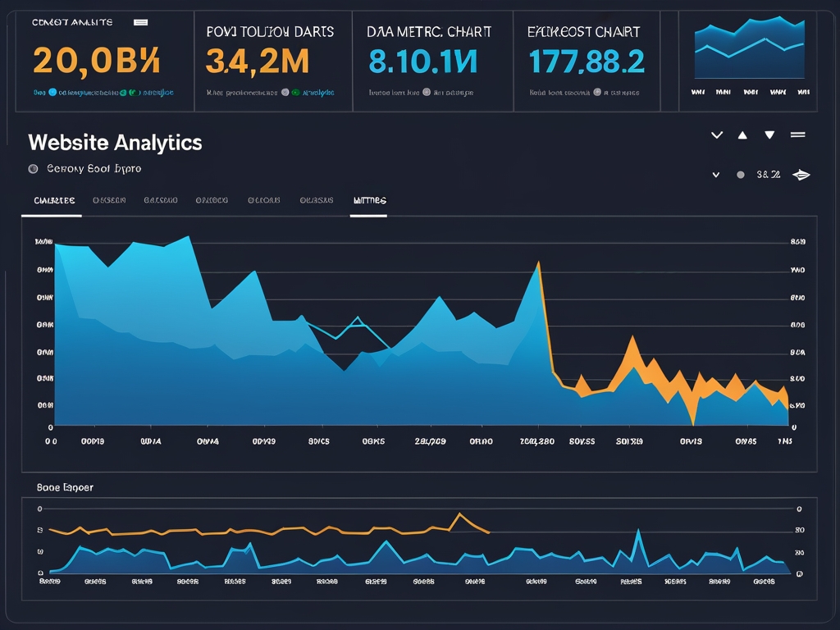Screen dimensions: 840x630
Task: Click the green dot in the 20,0B% card
Action: coord(124,92)
